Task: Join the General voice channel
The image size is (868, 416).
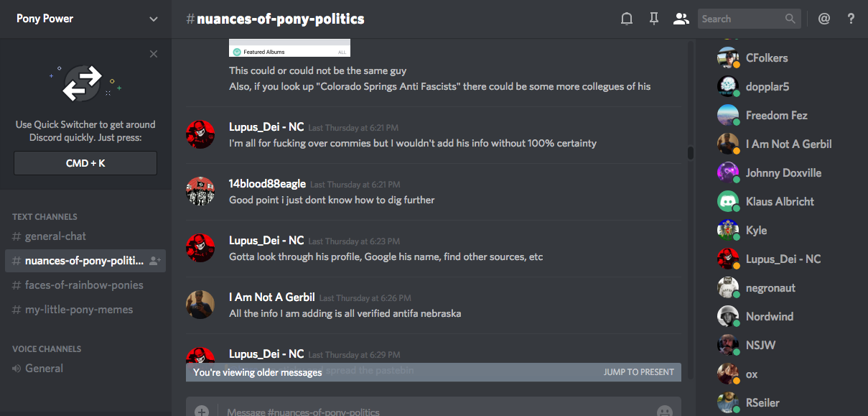Action: click(x=44, y=369)
